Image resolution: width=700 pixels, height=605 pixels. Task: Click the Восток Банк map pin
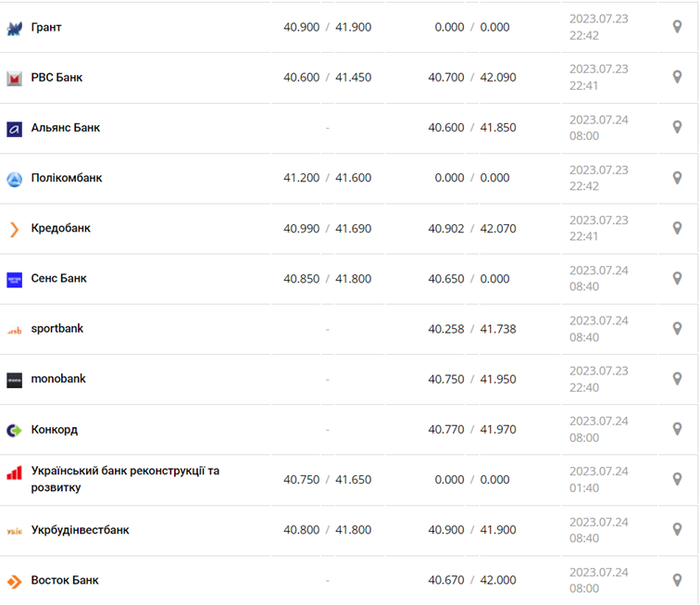677,580
